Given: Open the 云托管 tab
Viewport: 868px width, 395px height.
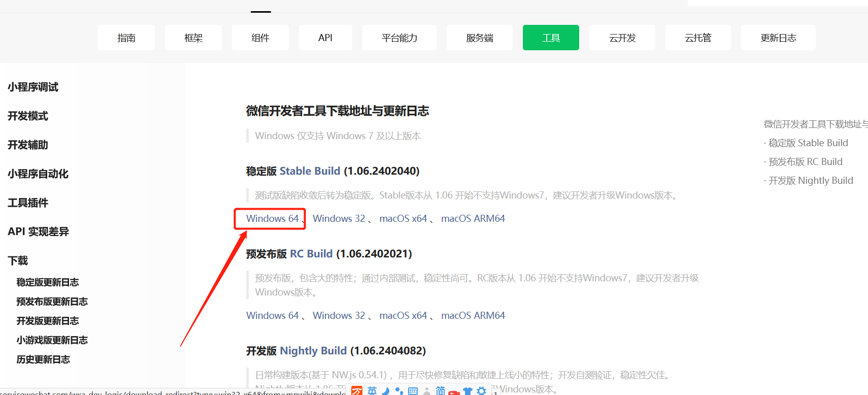Looking at the screenshot, I should (x=698, y=38).
